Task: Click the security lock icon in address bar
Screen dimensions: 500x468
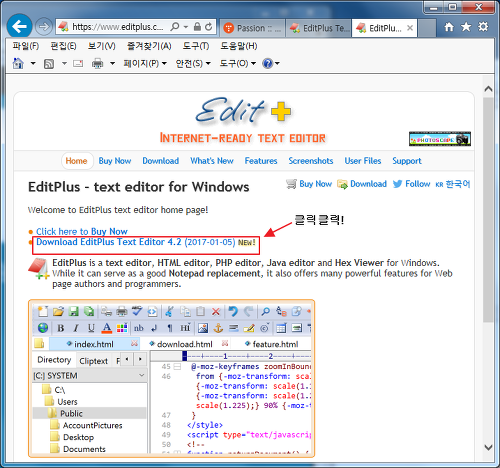Action: click(x=197, y=27)
